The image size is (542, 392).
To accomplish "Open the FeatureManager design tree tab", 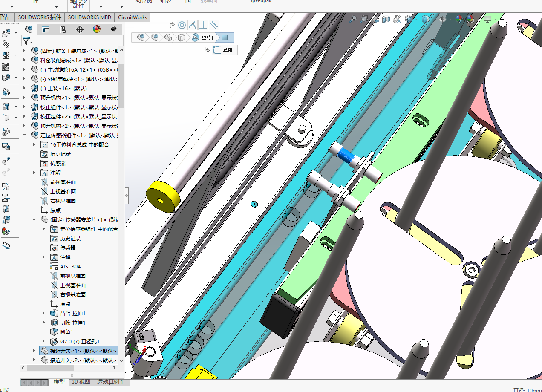I will 29,29.
